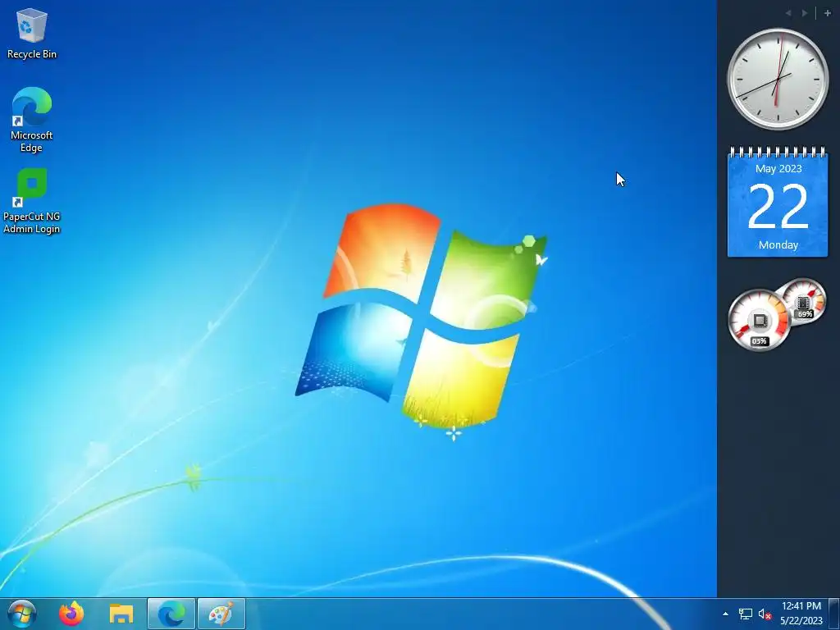Click the Monday label on the calendar gadget

coord(778,244)
